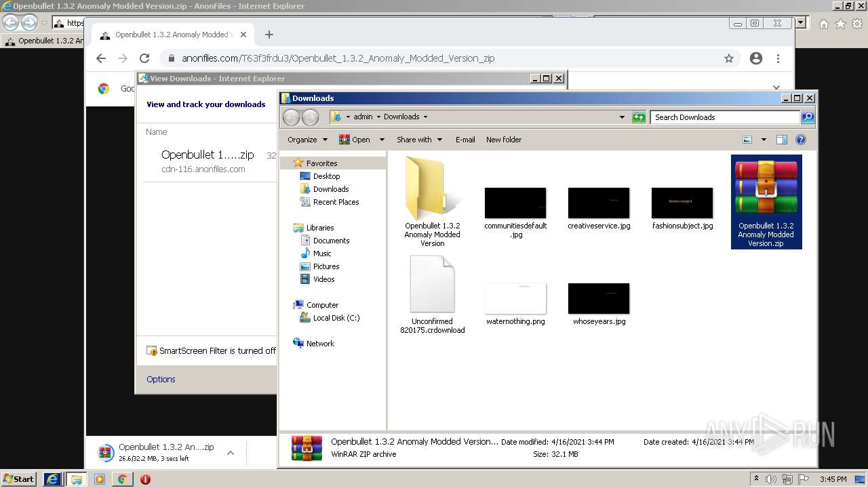Screen dimensions: 868x488
Task: Expand the view options dropdown arrow
Action: pyautogui.click(x=764, y=140)
